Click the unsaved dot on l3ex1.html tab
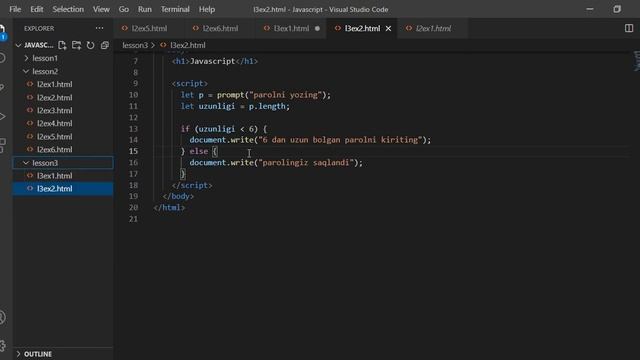This screenshot has height=360, width=640. [x=317, y=28]
